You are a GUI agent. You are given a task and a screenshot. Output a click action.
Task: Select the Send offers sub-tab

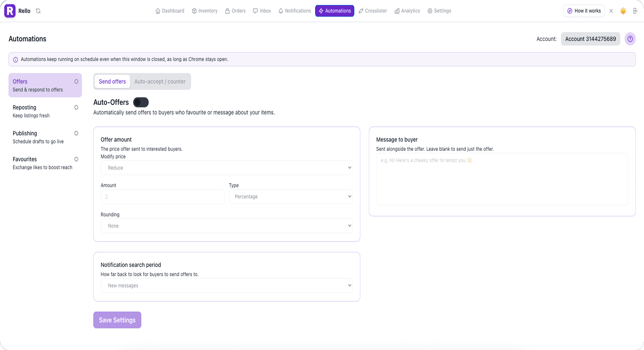pos(112,82)
